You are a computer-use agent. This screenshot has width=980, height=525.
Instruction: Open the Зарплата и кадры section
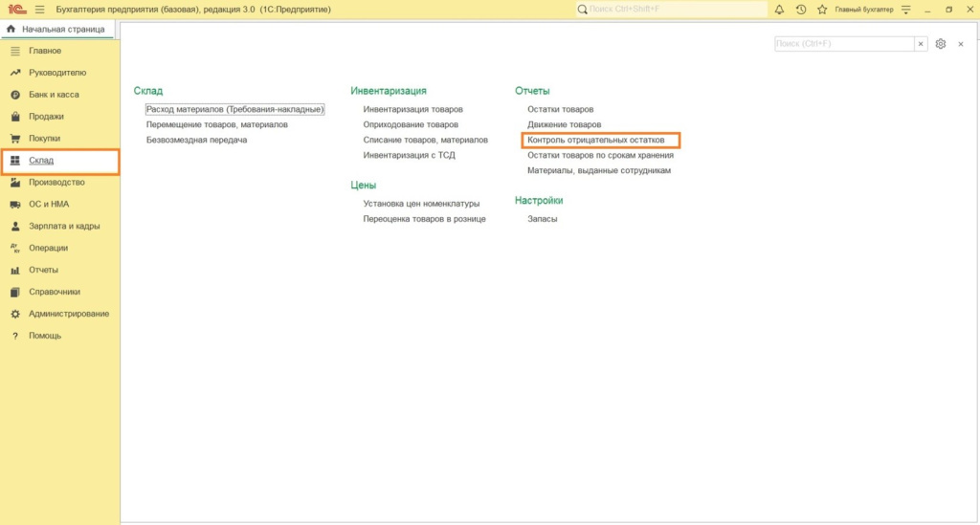pyautogui.click(x=64, y=227)
